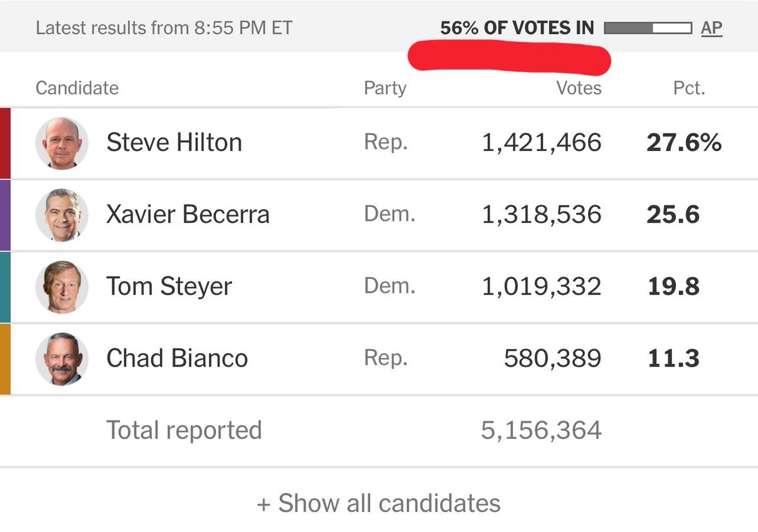
Task: Click the purple color bar beside the second row
Action: [5, 215]
